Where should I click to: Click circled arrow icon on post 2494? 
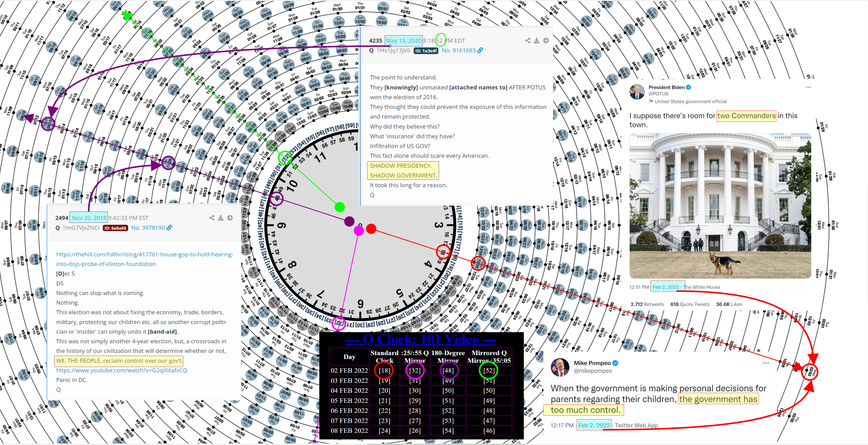pos(230,218)
